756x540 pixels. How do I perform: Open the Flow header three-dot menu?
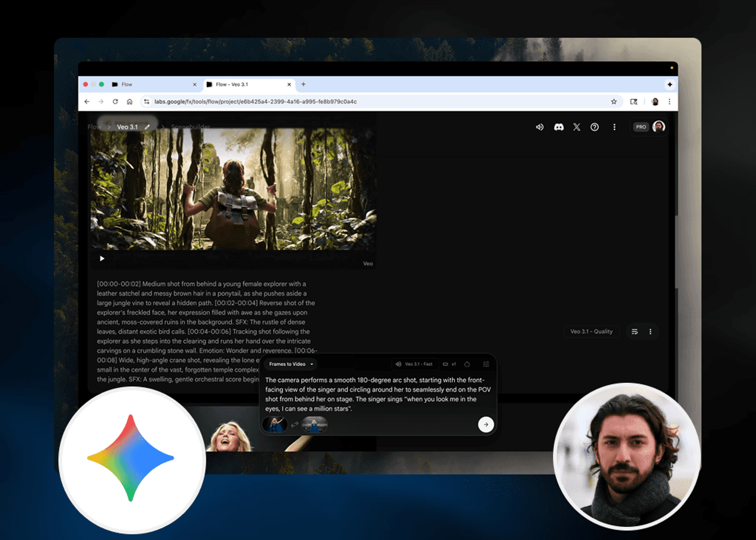pos(614,127)
